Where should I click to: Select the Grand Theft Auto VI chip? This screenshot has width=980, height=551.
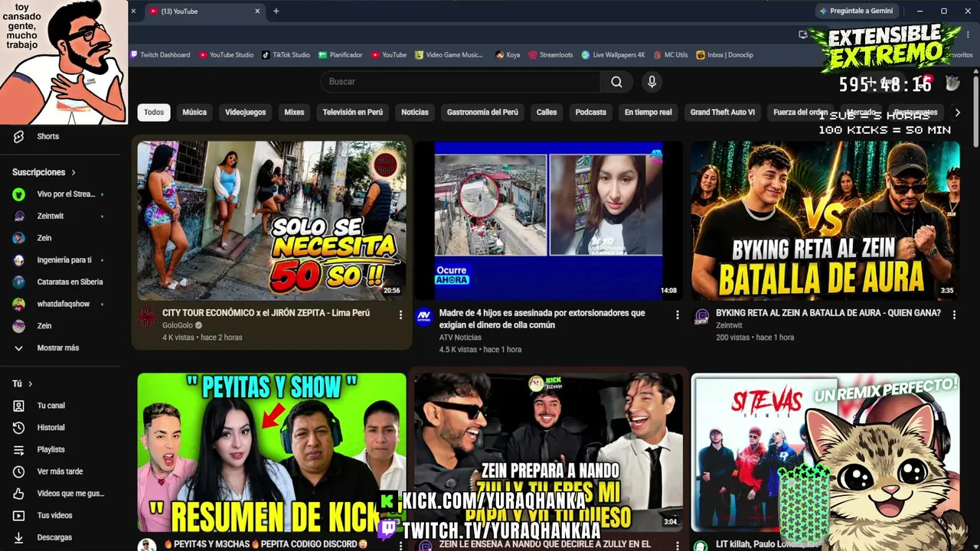click(x=723, y=112)
